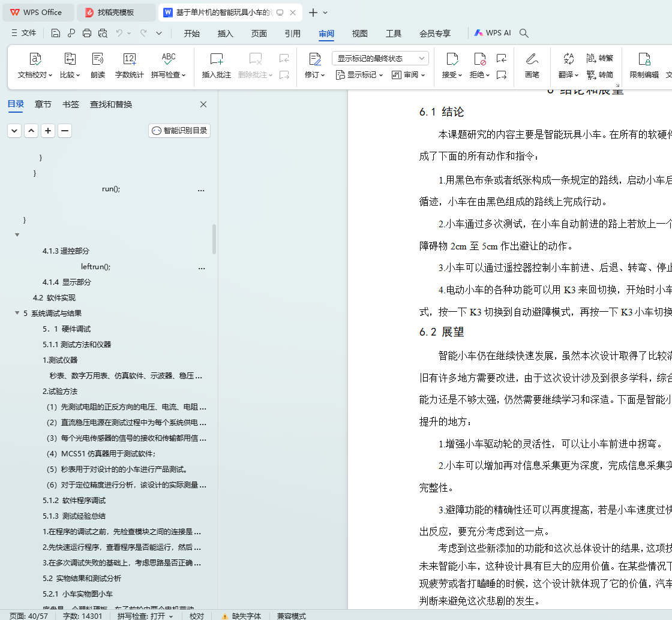The image size is (672, 620).
Task: Click the Undo arrow icon
Action: (119, 34)
